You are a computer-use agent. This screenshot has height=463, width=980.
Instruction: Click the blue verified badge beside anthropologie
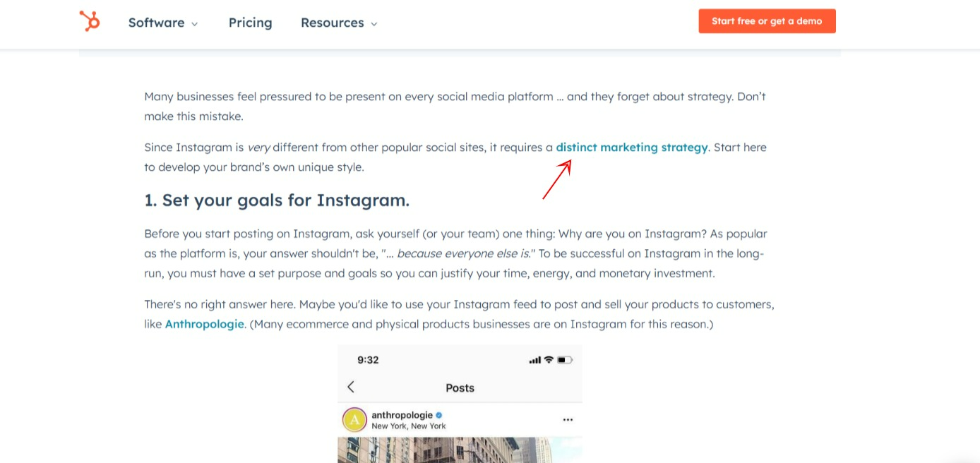coord(438,416)
